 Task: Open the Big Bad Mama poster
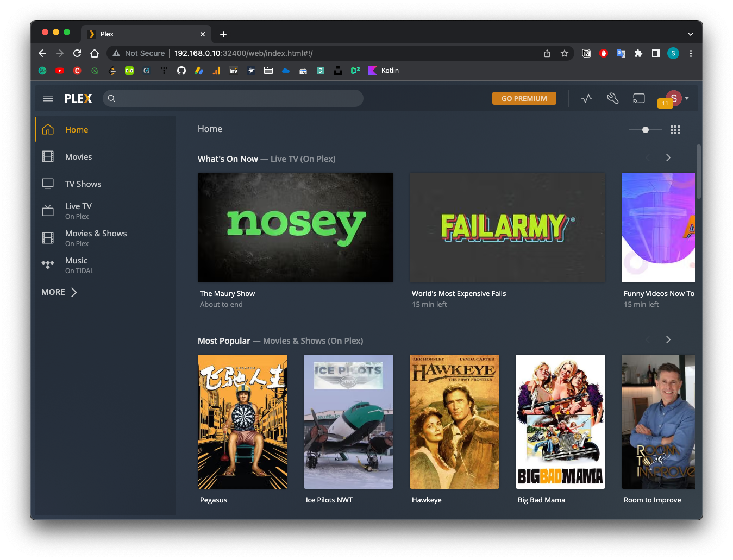click(560, 421)
